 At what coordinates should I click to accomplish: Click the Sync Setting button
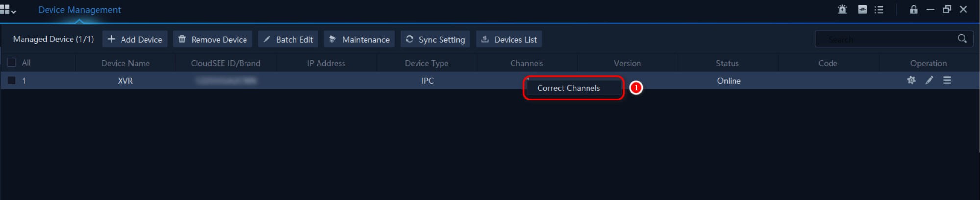tap(435, 39)
